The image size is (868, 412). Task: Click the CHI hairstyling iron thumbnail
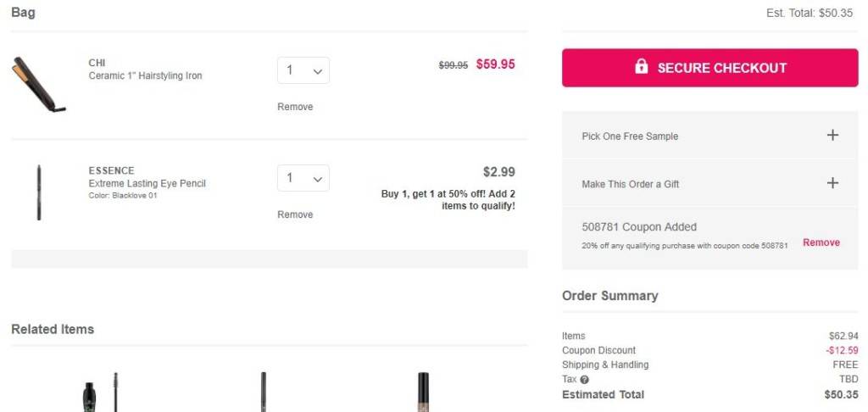tap(39, 84)
